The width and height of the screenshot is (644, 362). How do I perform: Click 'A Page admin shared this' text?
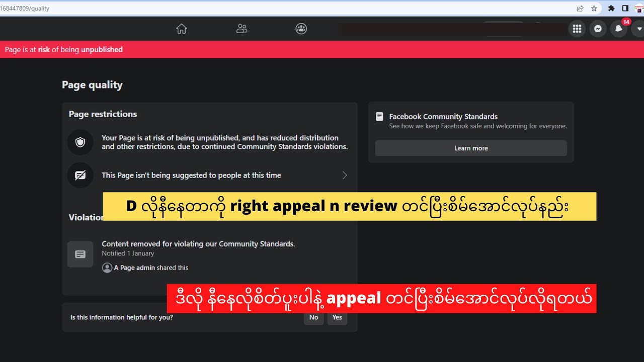tap(151, 268)
